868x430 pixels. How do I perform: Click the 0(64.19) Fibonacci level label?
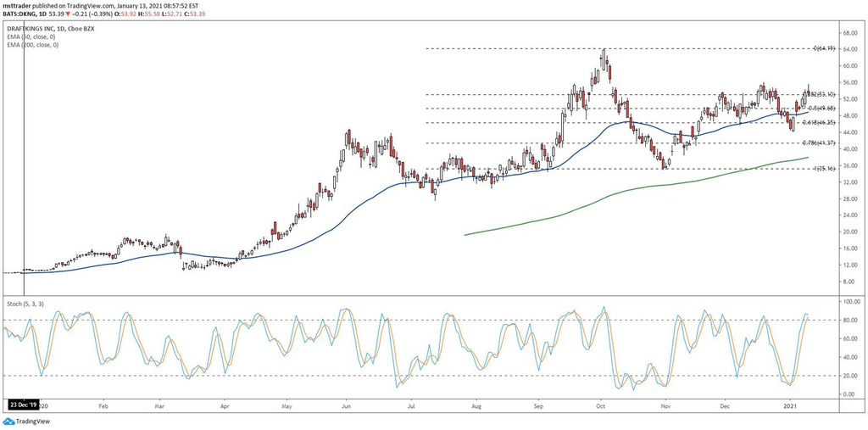tap(824, 48)
